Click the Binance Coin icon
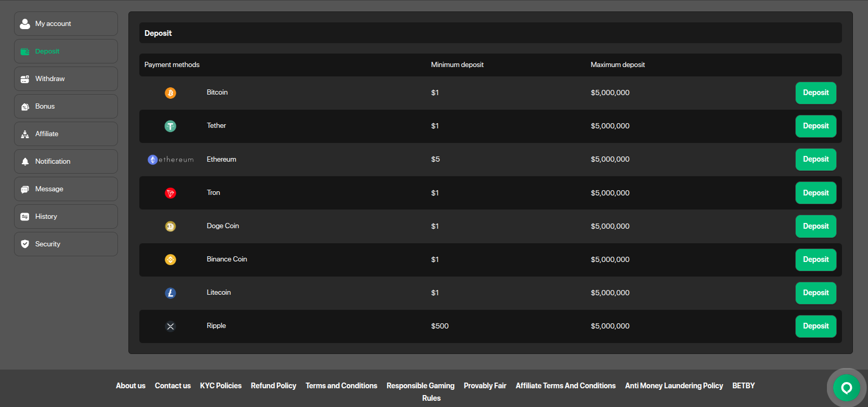This screenshot has height=407, width=868. pyautogui.click(x=170, y=260)
